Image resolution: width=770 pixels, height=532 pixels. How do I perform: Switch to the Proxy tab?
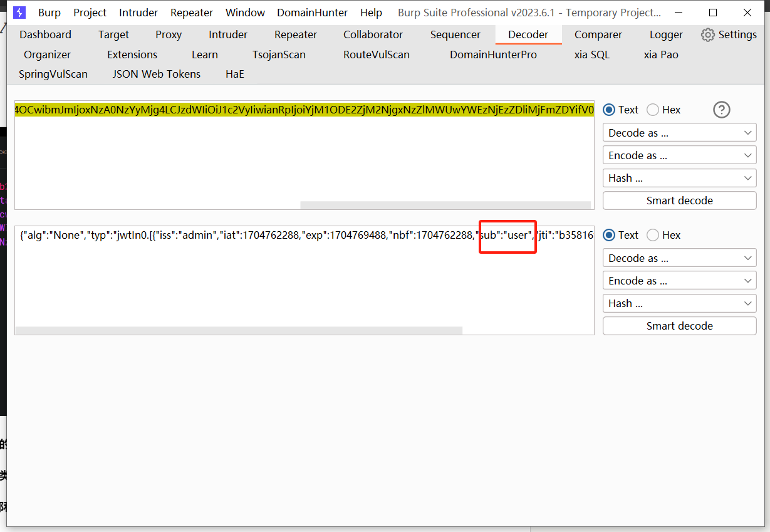pyautogui.click(x=169, y=35)
